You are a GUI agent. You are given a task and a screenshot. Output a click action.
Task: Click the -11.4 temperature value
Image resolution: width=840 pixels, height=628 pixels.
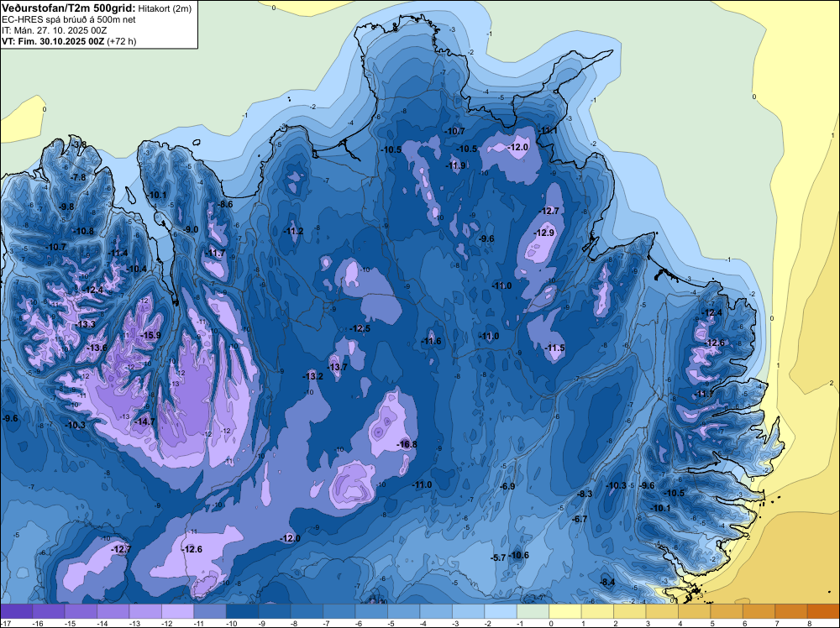pos(118,254)
